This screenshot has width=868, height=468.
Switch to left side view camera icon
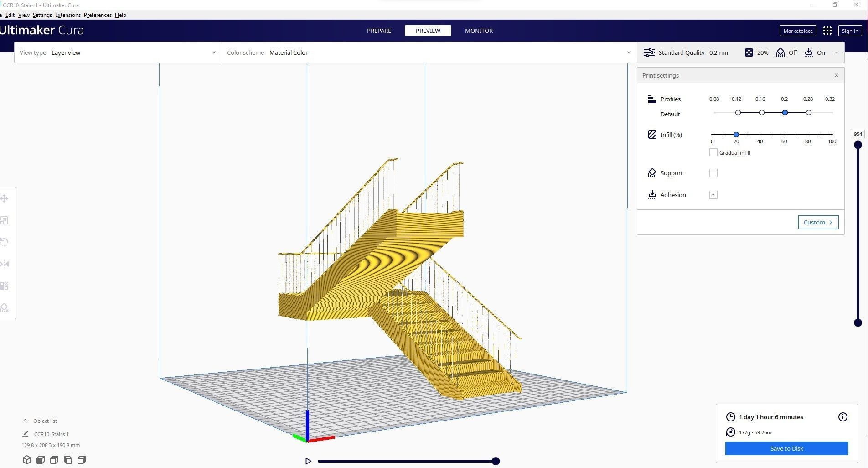tap(68, 460)
